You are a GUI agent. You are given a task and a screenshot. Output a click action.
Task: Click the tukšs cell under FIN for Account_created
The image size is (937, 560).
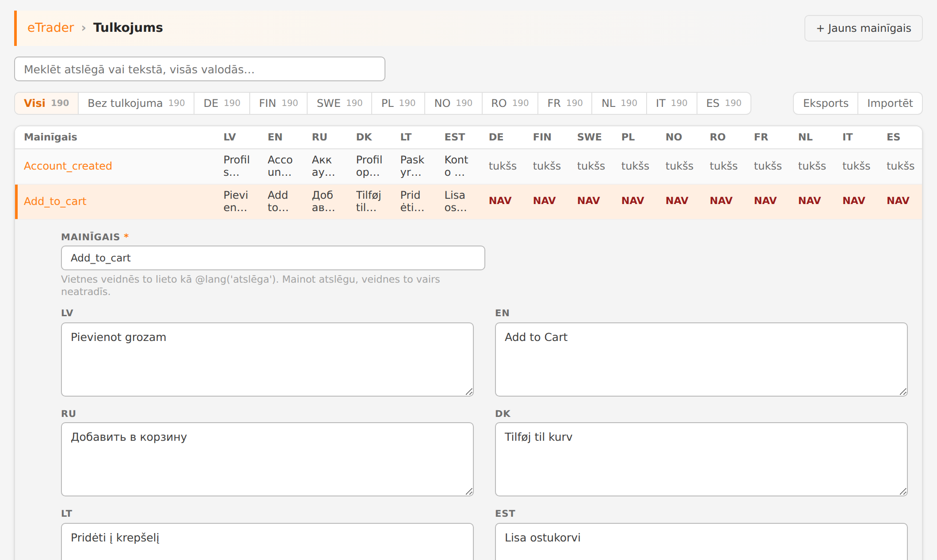(x=547, y=166)
